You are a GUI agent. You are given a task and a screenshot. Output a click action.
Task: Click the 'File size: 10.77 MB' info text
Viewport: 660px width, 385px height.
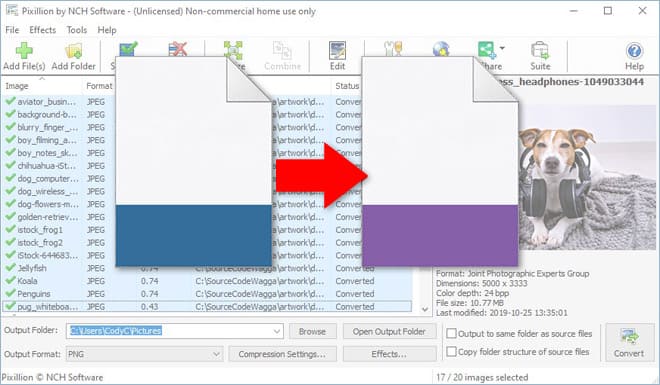[470, 303]
